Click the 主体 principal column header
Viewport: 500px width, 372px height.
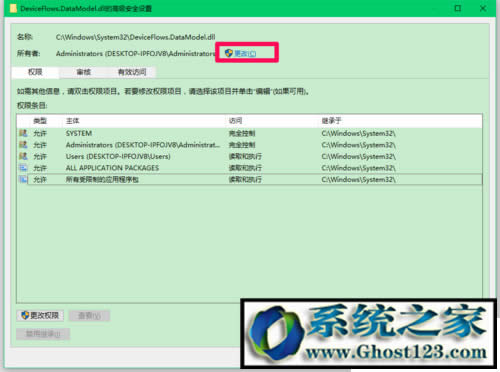coord(73,121)
